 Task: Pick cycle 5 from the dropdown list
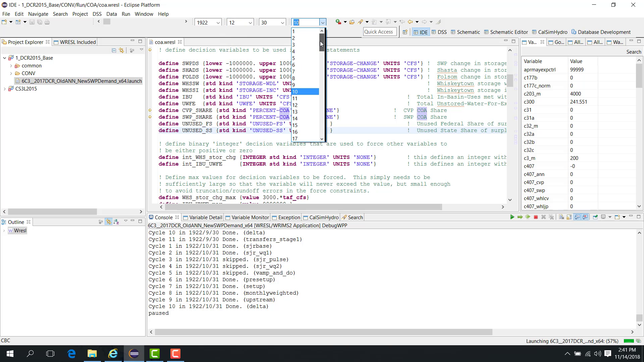tap(305, 58)
